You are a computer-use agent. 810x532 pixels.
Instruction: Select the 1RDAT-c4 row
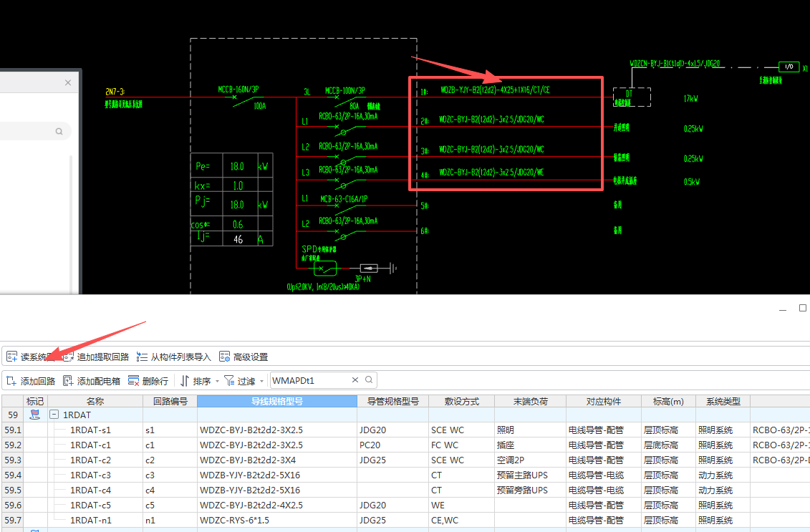click(x=405, y=490)
